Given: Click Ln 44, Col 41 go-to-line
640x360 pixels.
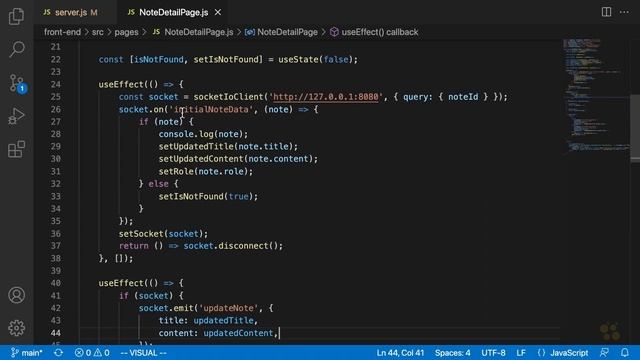Looking at the screenshot, I should click(x=400, y=353).
